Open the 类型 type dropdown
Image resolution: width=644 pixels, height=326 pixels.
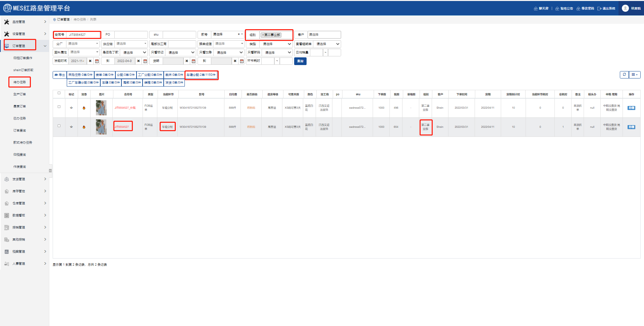[x=276, y=44]
